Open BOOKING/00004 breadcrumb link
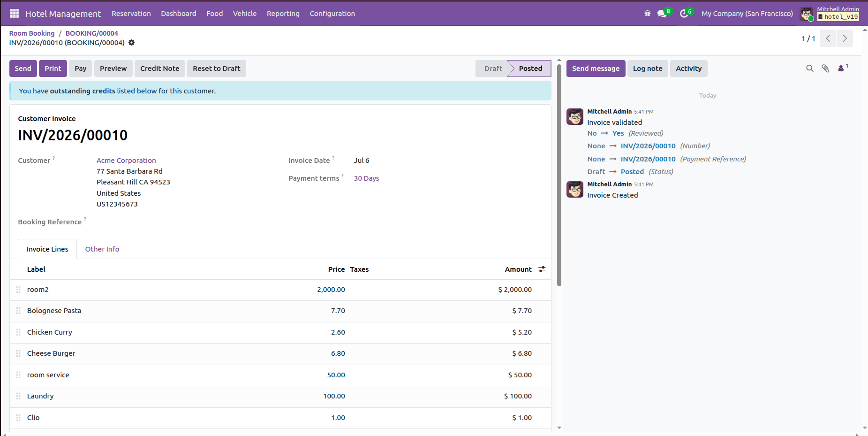 [92, 33]
